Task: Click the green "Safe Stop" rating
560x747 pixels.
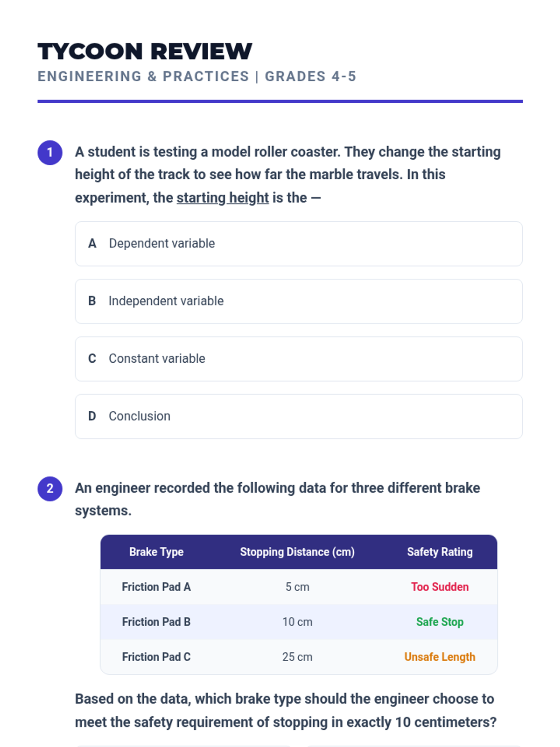Action: point(440,622)
